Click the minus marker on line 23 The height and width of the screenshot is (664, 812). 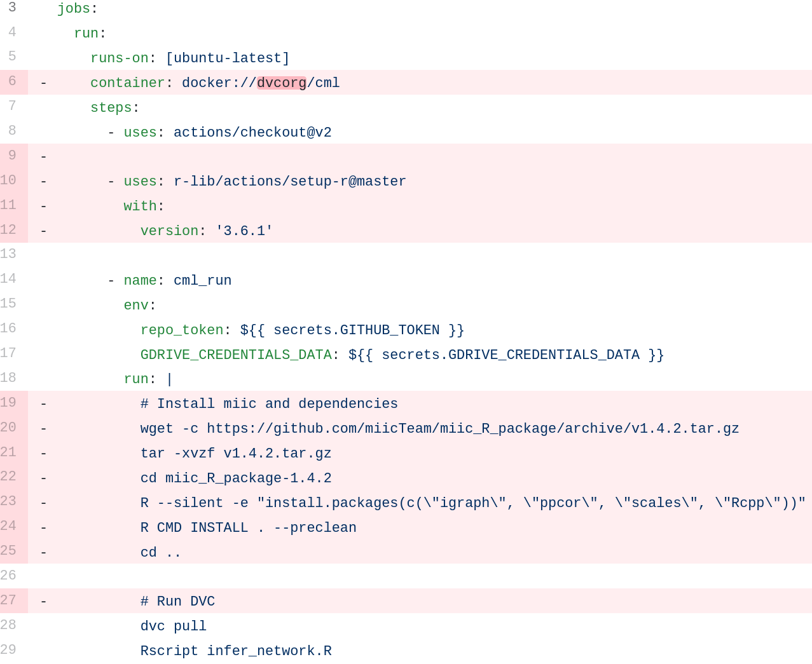[x=43, y=503]
